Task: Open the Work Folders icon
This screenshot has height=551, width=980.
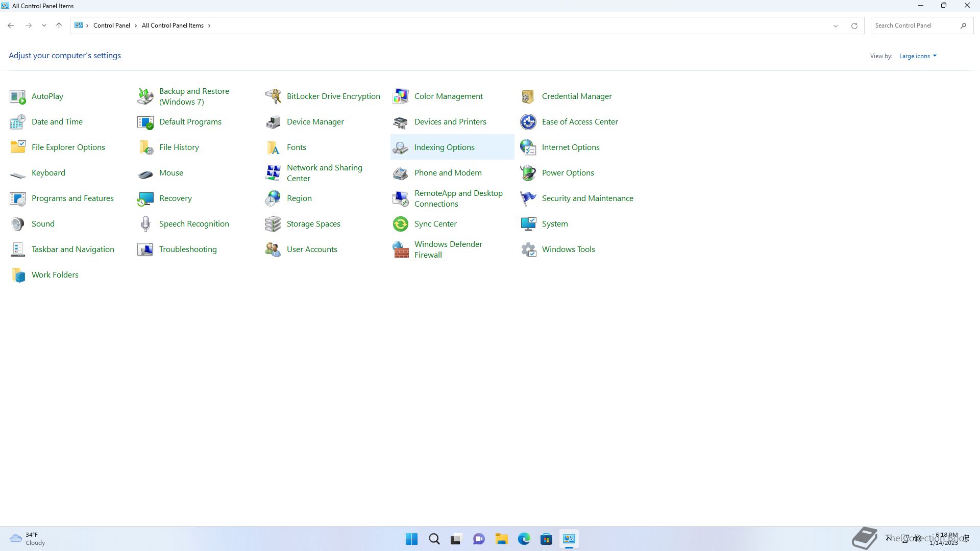Action: [18, 275]
